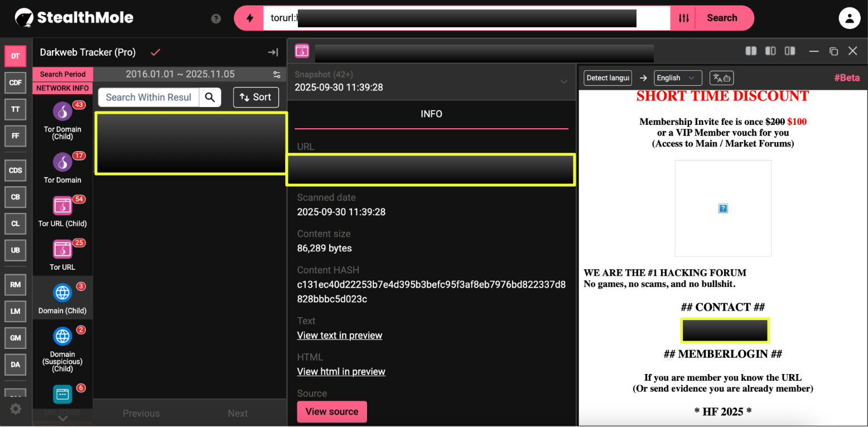Image resolution: width=868 pixels, height=427 pixels.
Task: Toggle the right split panel layout
Action: [789, 51]
